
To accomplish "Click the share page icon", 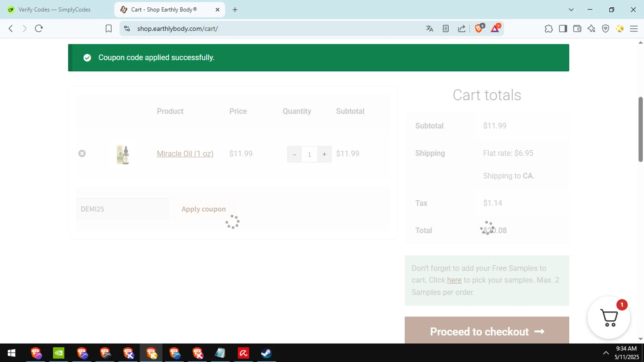I will coord(462,29).
